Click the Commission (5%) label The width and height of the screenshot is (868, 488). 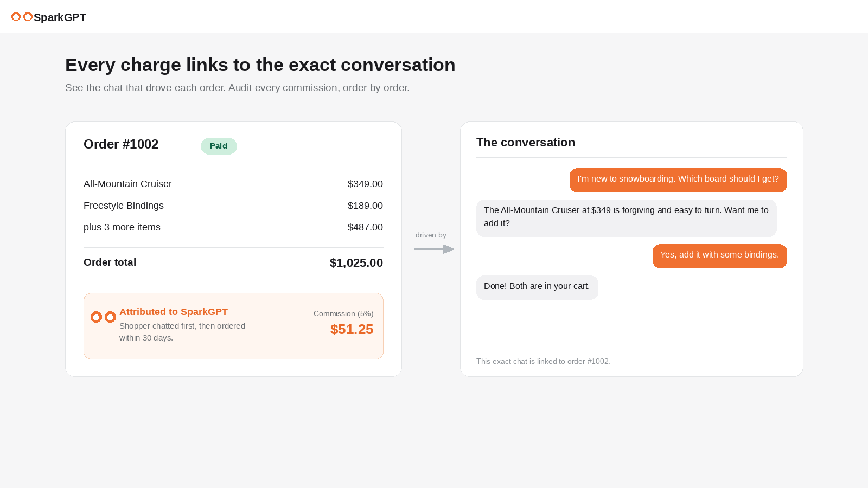pyautogui.click(x=343, y=313)
